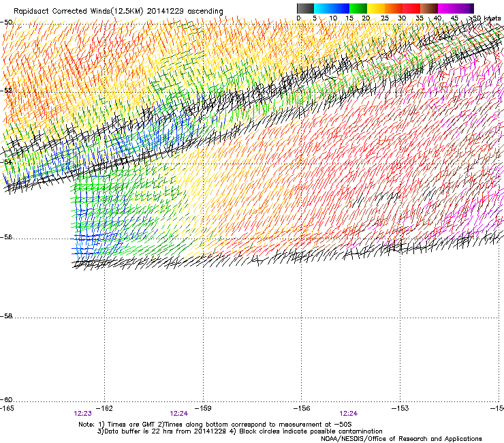504x443 pixels.
Task: Click latitude axis label '-54'
Action: [x=6, y=162]
